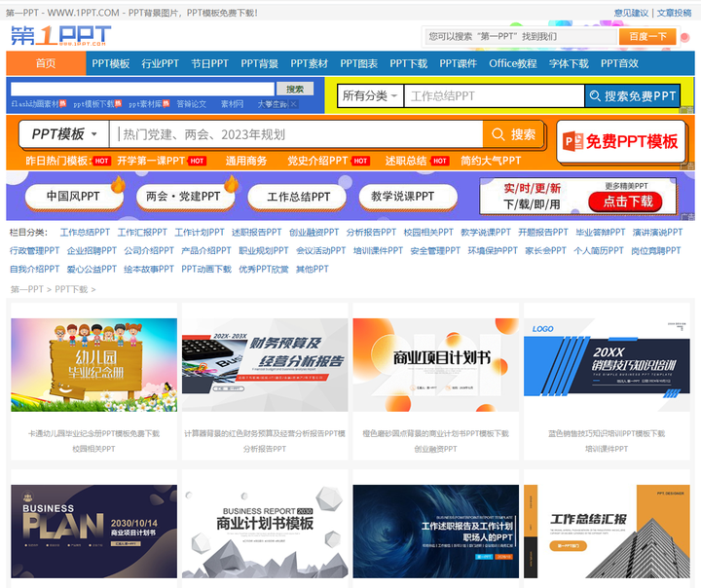The image size is (701, 588).
Task: Open 字体下载 navigation item
Action: point(569,63)
